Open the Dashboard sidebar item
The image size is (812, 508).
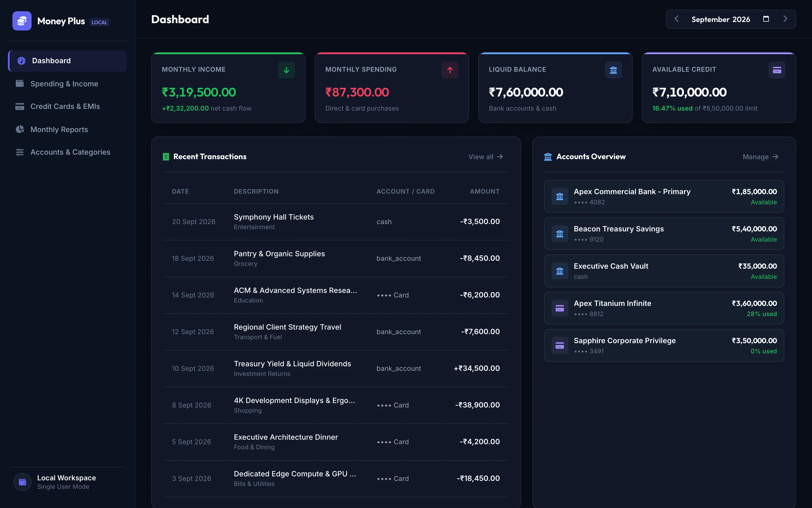67,61
